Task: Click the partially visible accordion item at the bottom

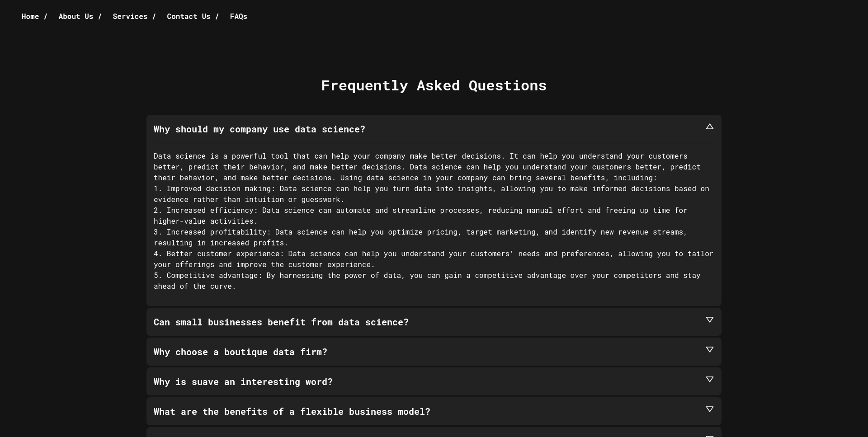Action: pyautogui.click(x=434, y=432)
